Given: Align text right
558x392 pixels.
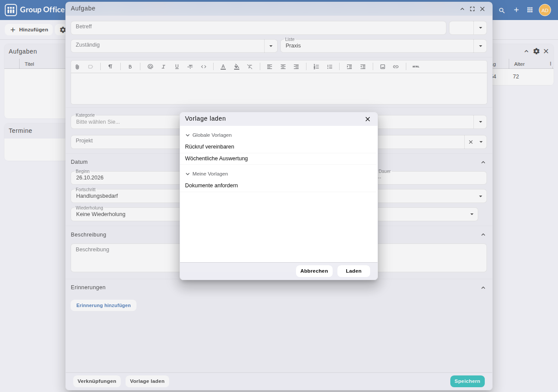Looking at the screenshot, I should point(296,67).
